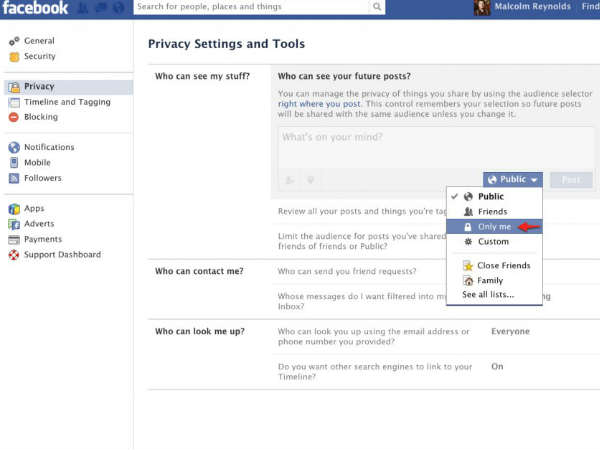Click Everyone value for look up setting

510,331
